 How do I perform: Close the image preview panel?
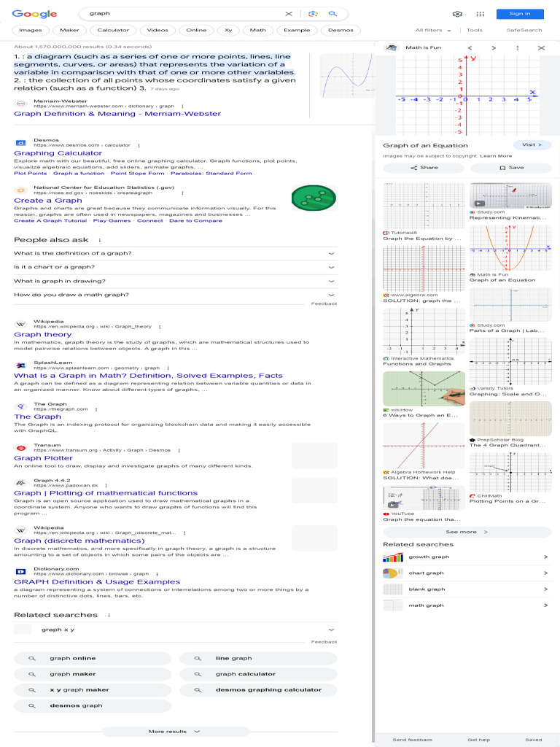pyautogui.click(x=541, y=47)
